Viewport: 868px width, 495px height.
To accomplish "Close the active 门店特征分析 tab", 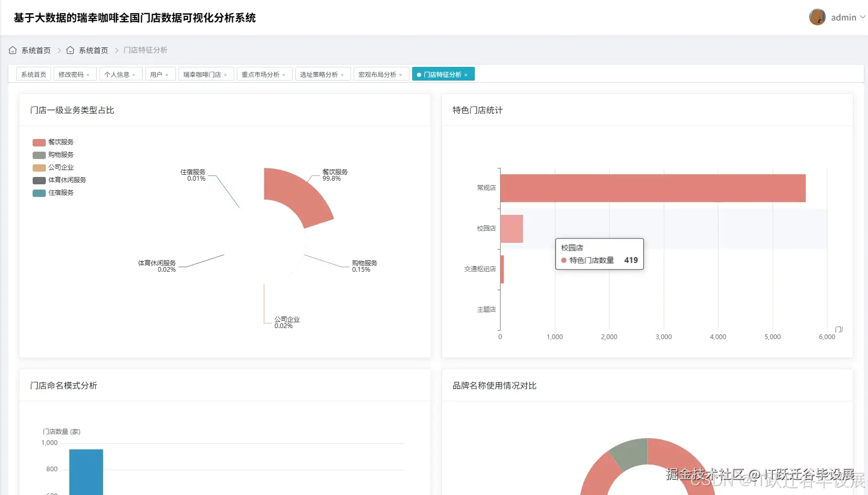I will (466, 75).
